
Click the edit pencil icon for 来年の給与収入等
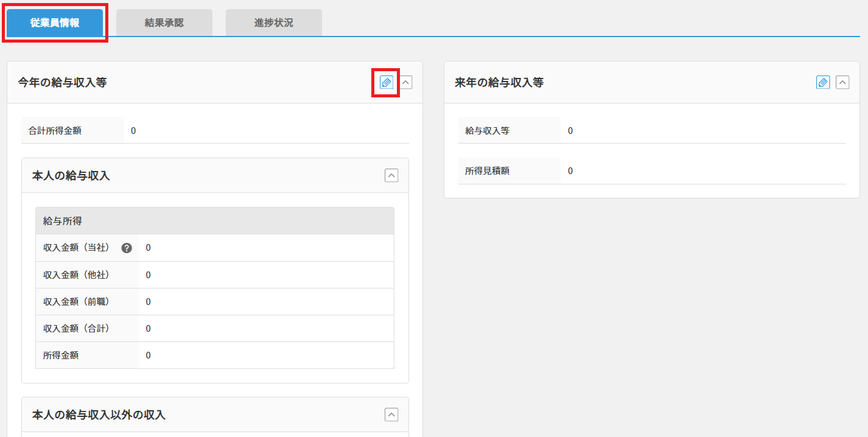pyautogui.click(x=823, y=83)
